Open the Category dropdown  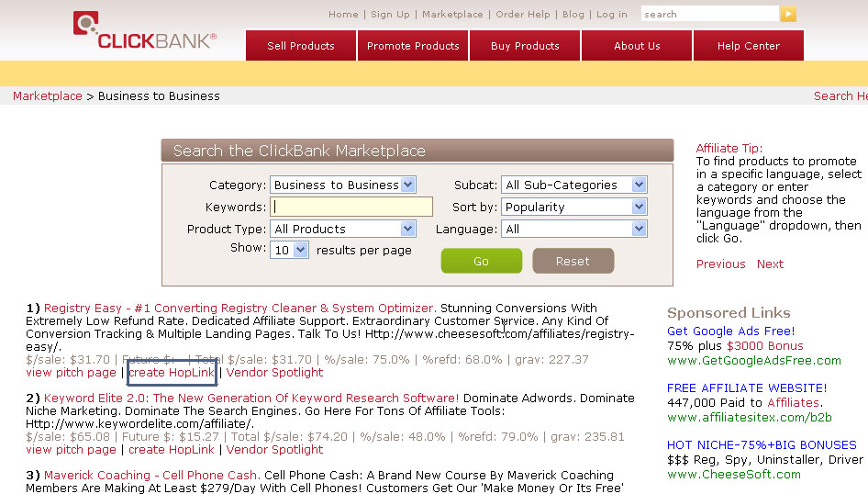click(x=343, y=185)
